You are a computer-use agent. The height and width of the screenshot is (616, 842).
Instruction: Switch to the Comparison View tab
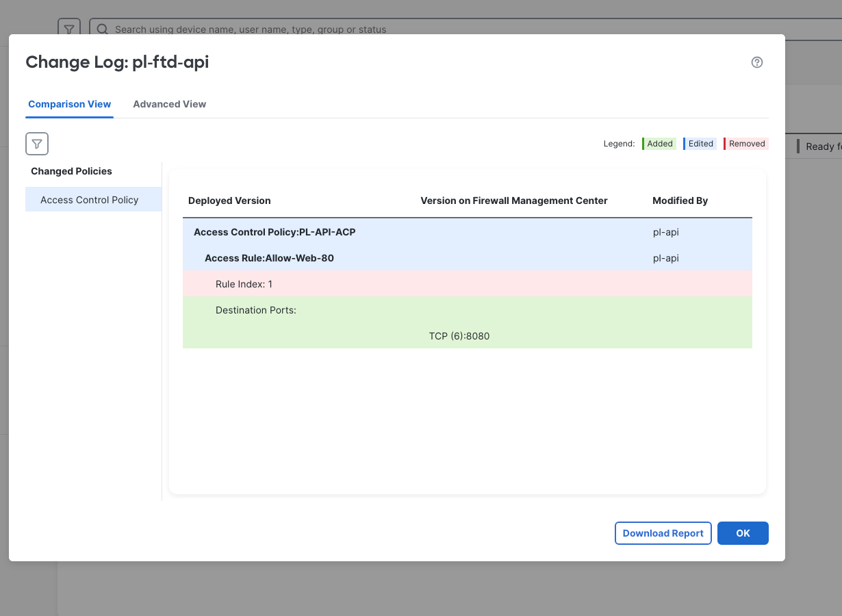point(70,104)
